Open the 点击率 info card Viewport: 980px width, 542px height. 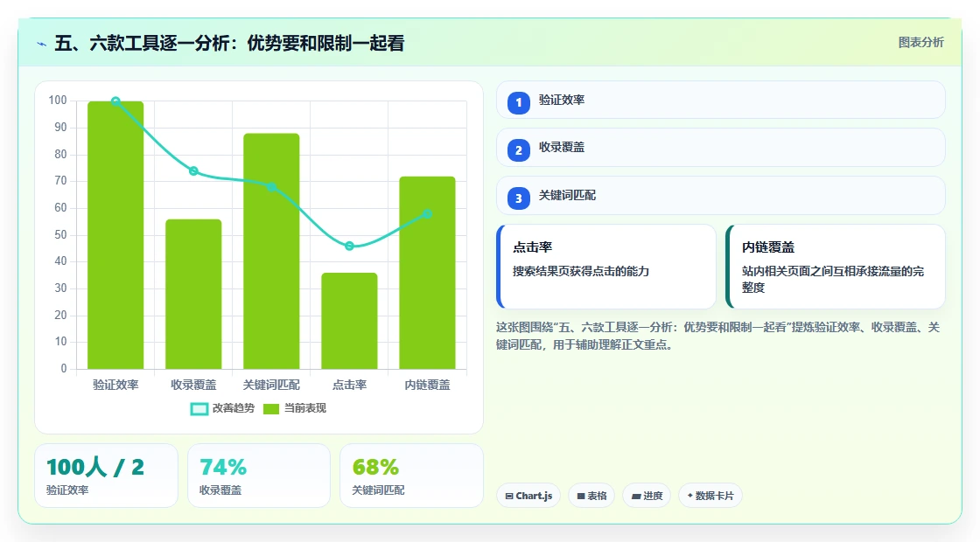(x=606, y=267)
